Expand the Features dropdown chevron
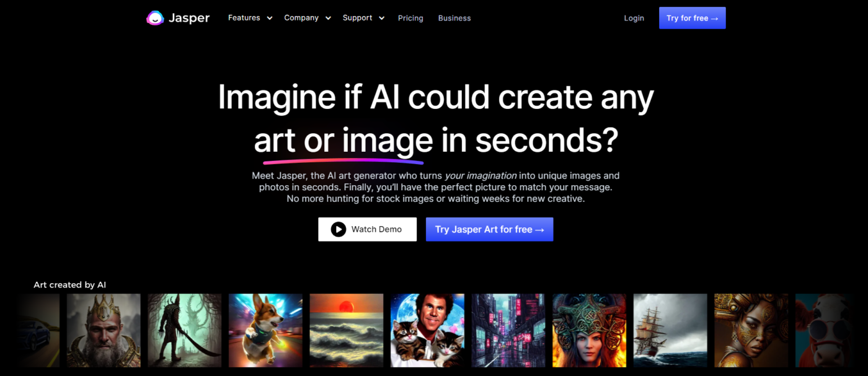This screenshot has width=868, height=376. [270, 18]
